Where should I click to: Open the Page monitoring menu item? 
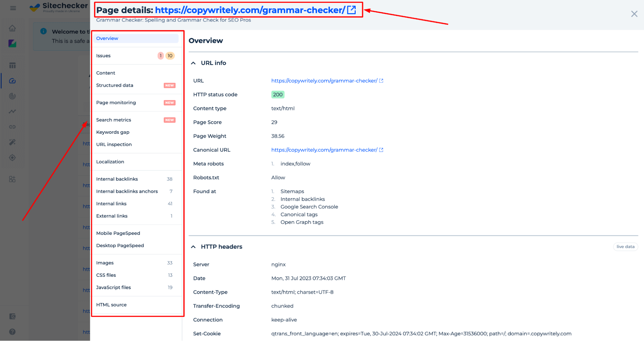pos(136,103)
